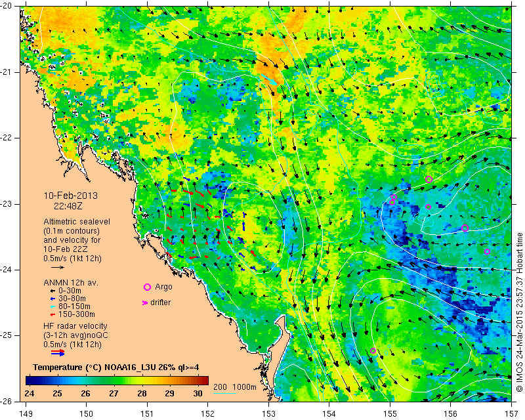Click the 'drifter' legend label
The image size is (525, 420).
[x=160, y=303]
